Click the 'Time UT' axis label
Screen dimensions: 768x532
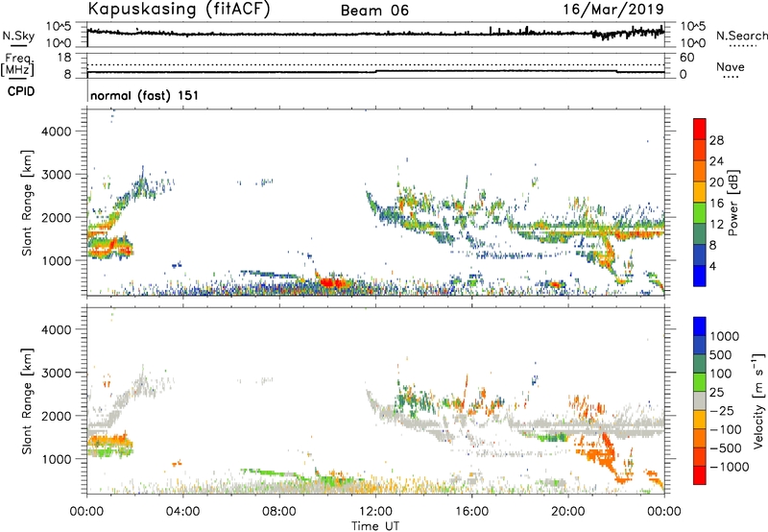375,526
